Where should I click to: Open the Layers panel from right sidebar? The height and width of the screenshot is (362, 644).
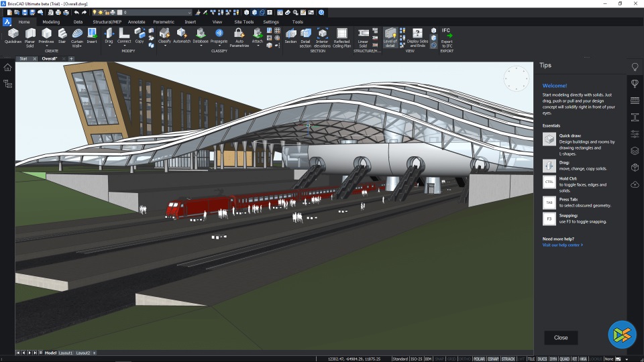coord(635,150)
